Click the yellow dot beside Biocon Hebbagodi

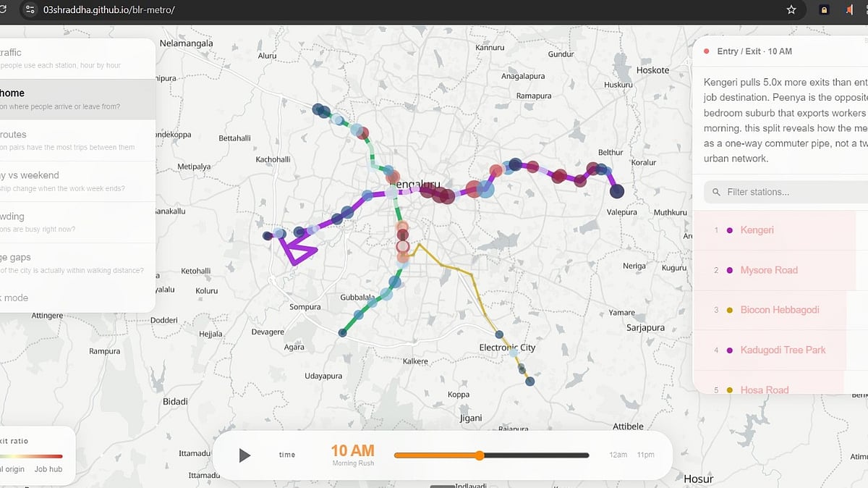coord(730,310)
